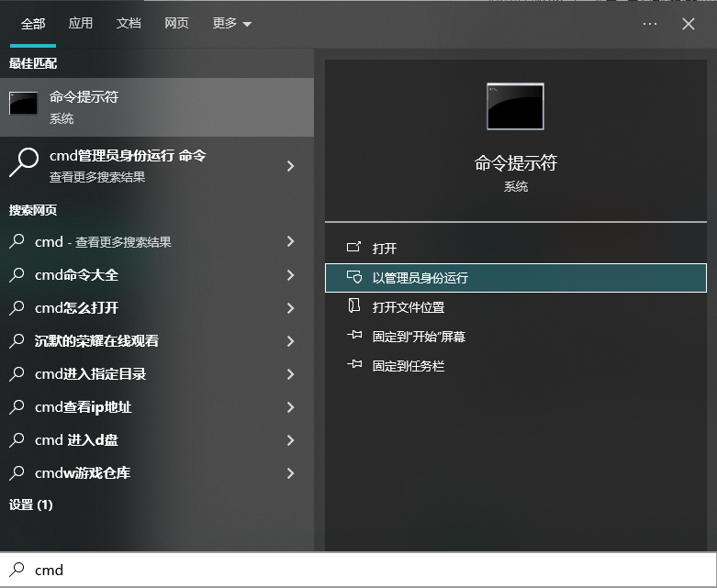This screenshot has width=717, height=588.
Task: Switch to the 文档 tab
Action: click(129, 23)
